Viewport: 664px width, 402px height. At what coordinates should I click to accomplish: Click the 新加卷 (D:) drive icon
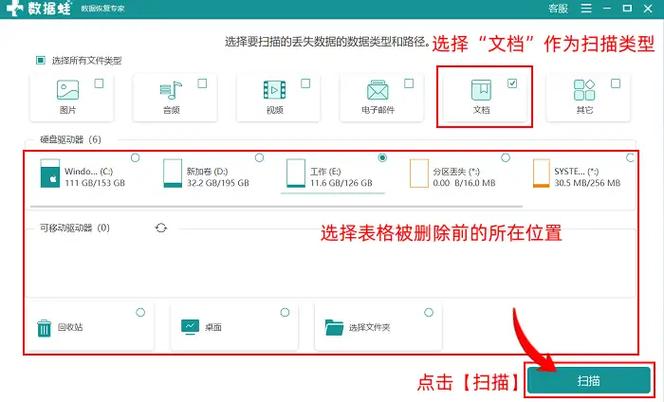pyautogui.click(x=172, y=173)
